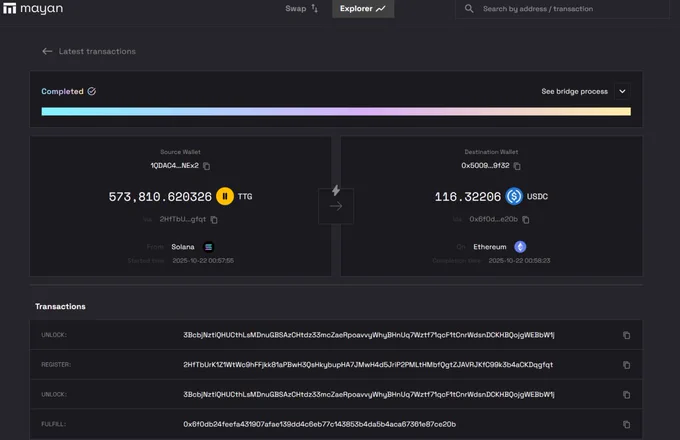
Task: Click the Ethereum network label
Action: 490,247
